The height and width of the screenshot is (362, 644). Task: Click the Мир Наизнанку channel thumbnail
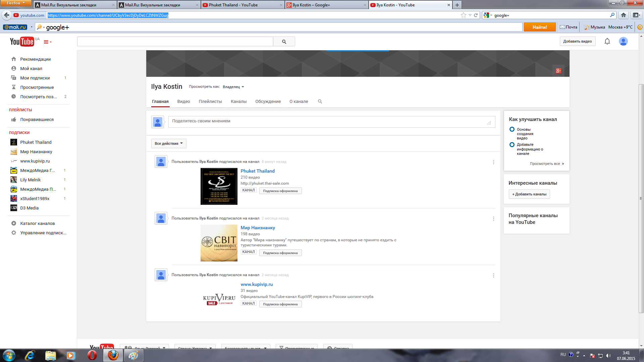click(x=219, y=243)
